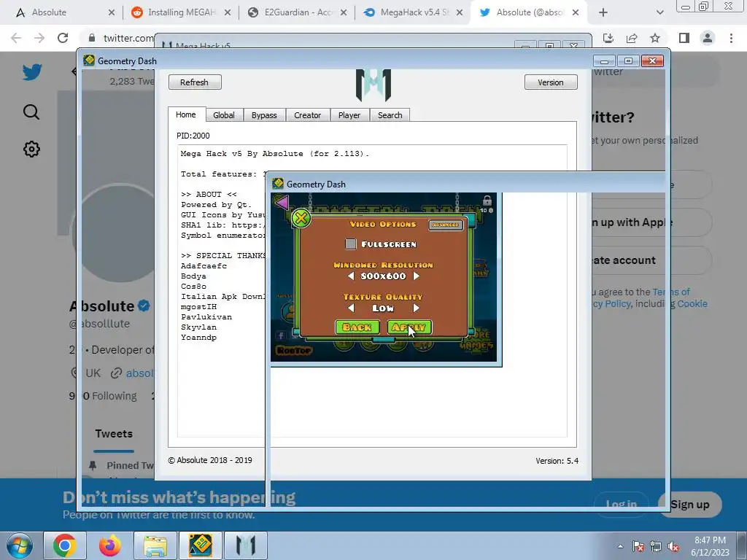Open a new browser tab
Viewport: 747px width, 560px height.
coord(603,12)
